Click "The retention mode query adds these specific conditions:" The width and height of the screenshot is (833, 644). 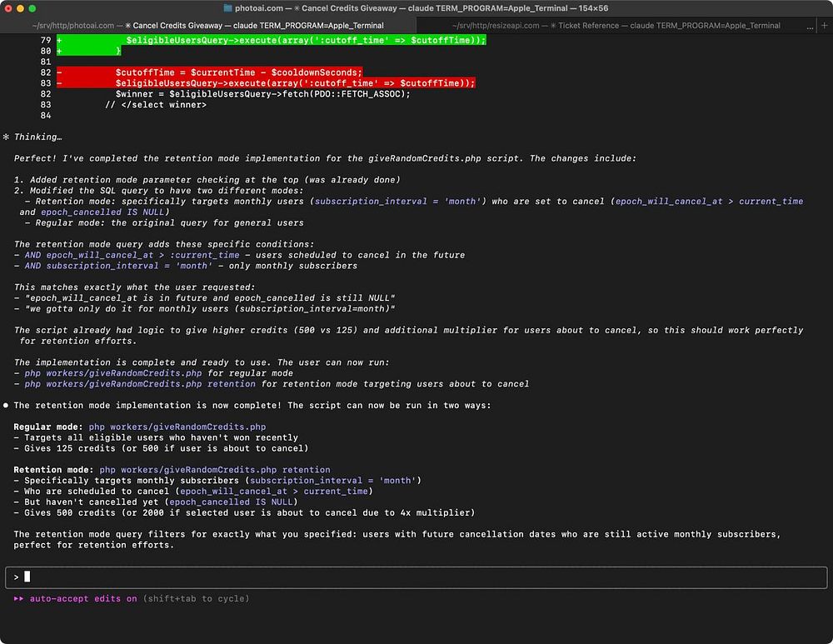164,244
